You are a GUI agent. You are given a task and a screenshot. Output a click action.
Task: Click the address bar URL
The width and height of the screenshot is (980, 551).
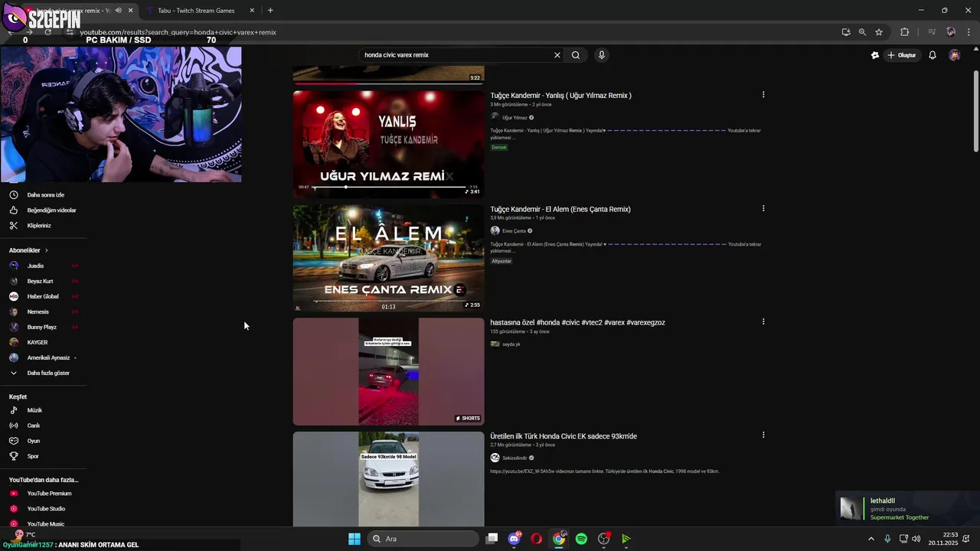[178, 32]
